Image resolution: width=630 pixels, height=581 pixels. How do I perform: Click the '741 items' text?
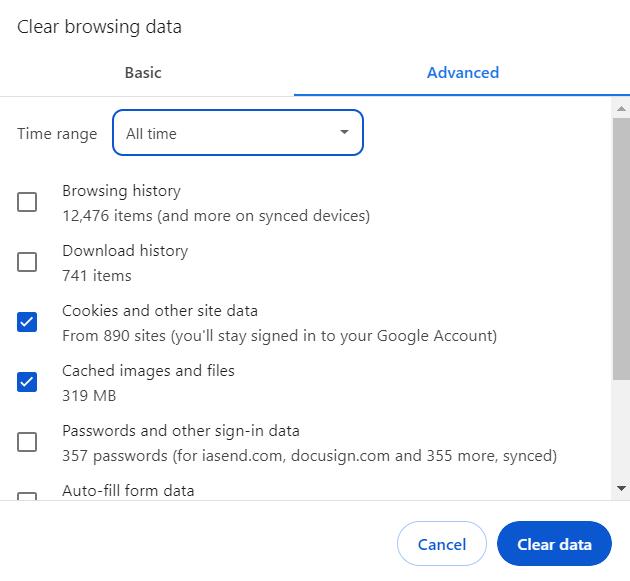pyautogui.click(x=97, y=276)
